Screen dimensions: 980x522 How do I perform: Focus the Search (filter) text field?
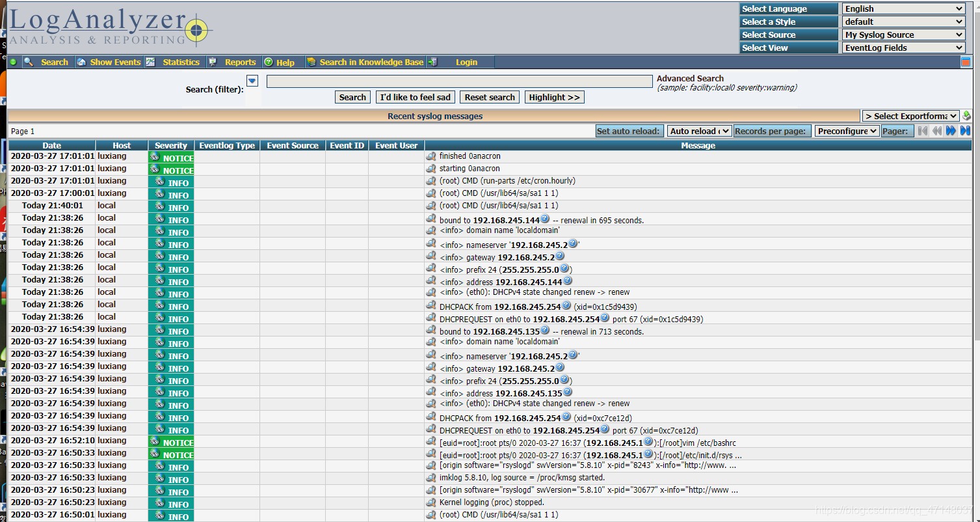coord(459,81)
